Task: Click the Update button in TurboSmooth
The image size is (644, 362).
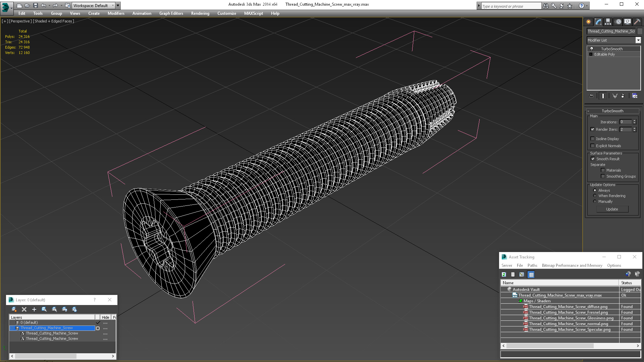Action: [x=612, y=209]
